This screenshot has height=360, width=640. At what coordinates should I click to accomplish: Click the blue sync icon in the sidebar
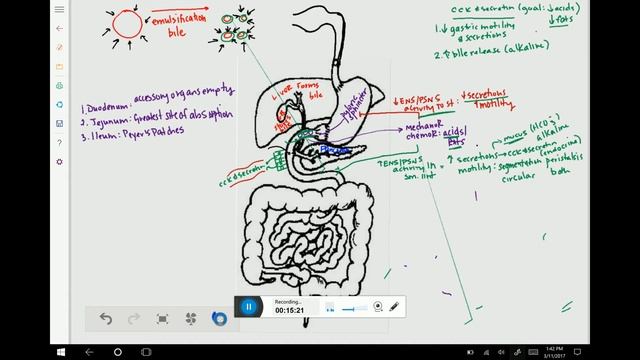click(60, 105)
